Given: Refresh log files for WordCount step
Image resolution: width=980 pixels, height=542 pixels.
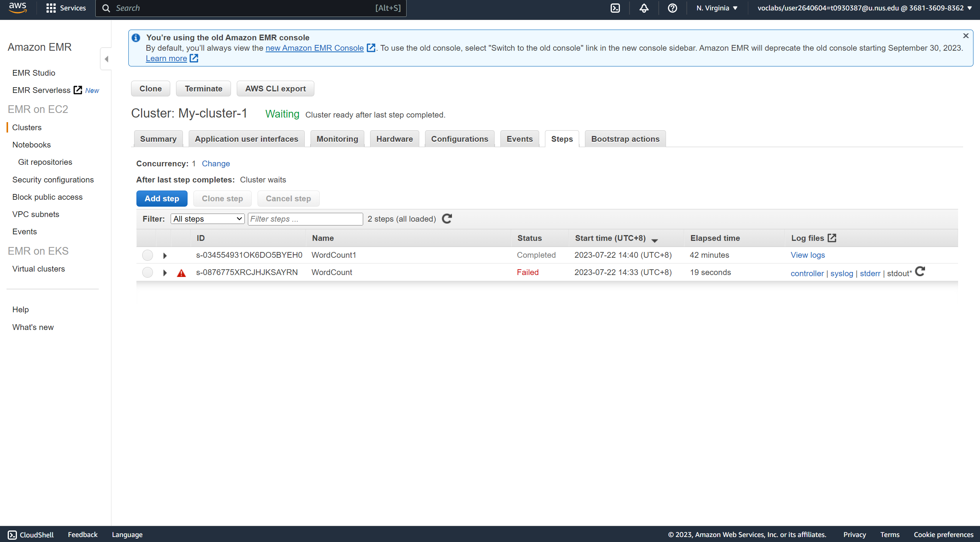Looking at the screenshot, I should click(920, 272).
